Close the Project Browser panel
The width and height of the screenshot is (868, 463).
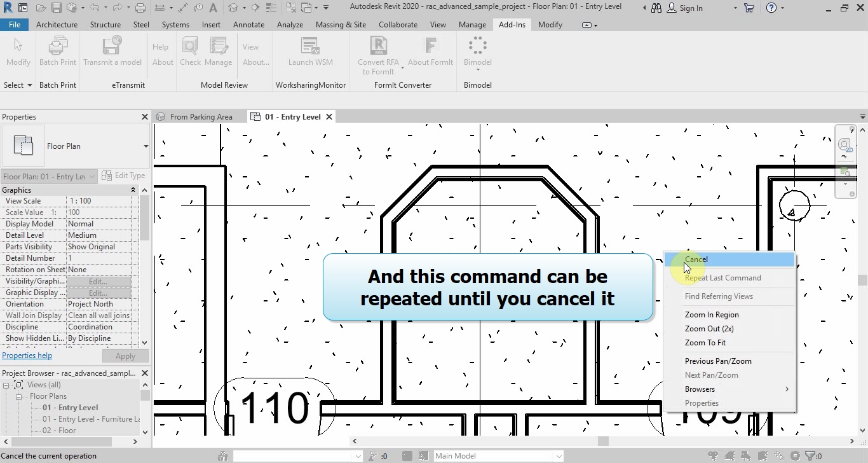click(x=145, y=373)
